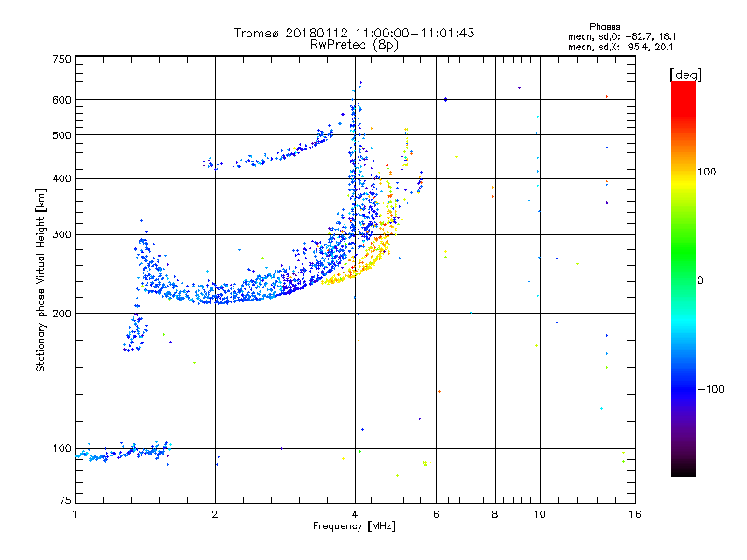Click the x-axis '4' tick label
This screenshot has height=560, width=747.
pyautogui.click(x=355, y=514)
